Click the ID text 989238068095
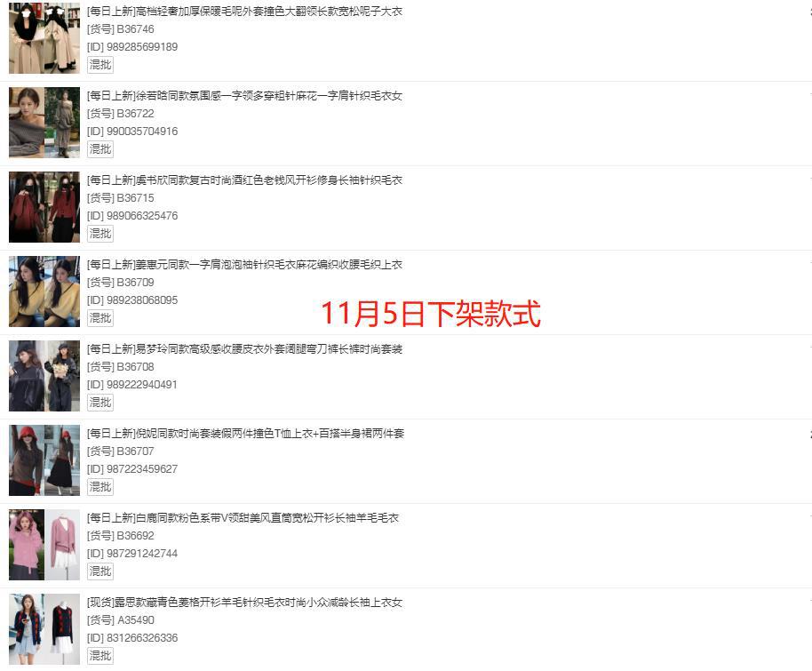The image size is (812, 671). point(142,300)
